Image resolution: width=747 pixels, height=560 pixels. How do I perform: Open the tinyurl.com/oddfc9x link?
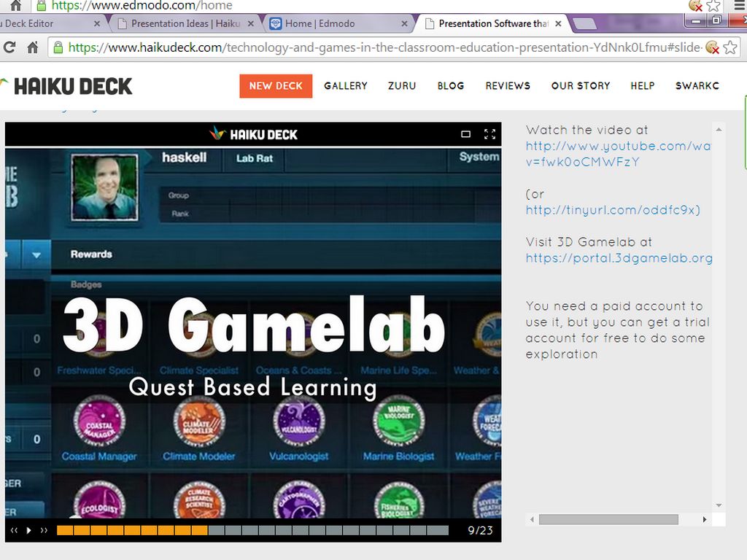point(613,210)
